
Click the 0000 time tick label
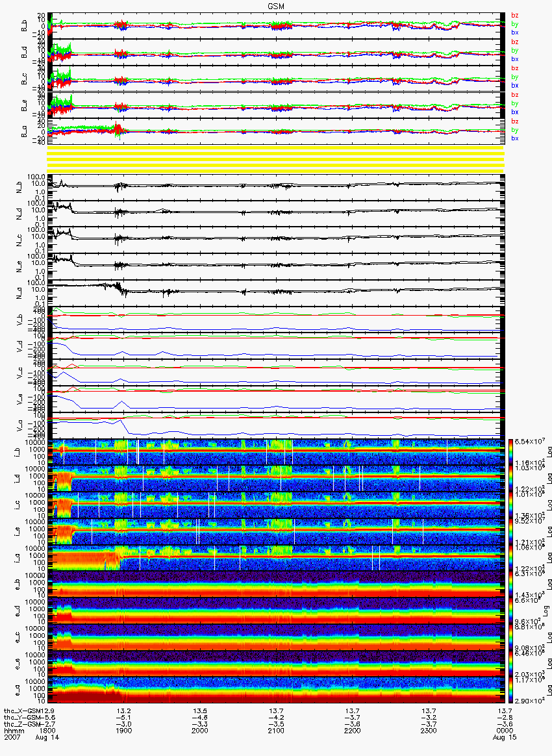click(x=505, y=731)
